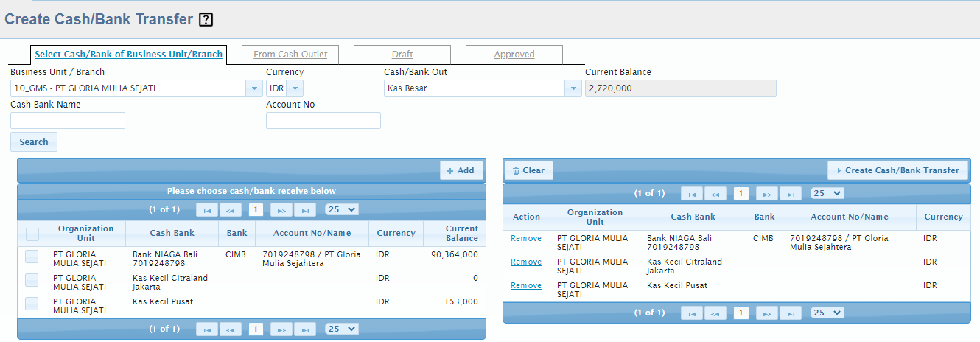
Task: Go to last page in receive list top paginator
Action: [x=305, y=210]
